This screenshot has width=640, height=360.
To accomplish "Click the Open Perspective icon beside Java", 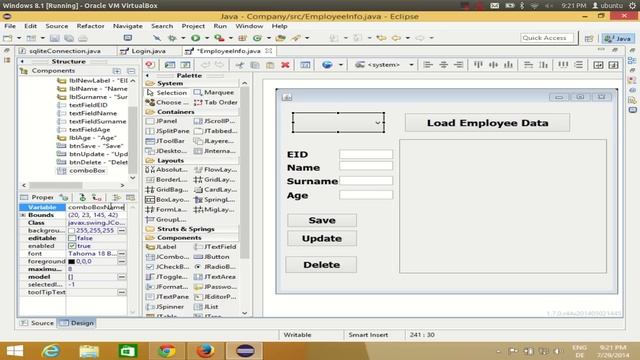I will point(589,38).
